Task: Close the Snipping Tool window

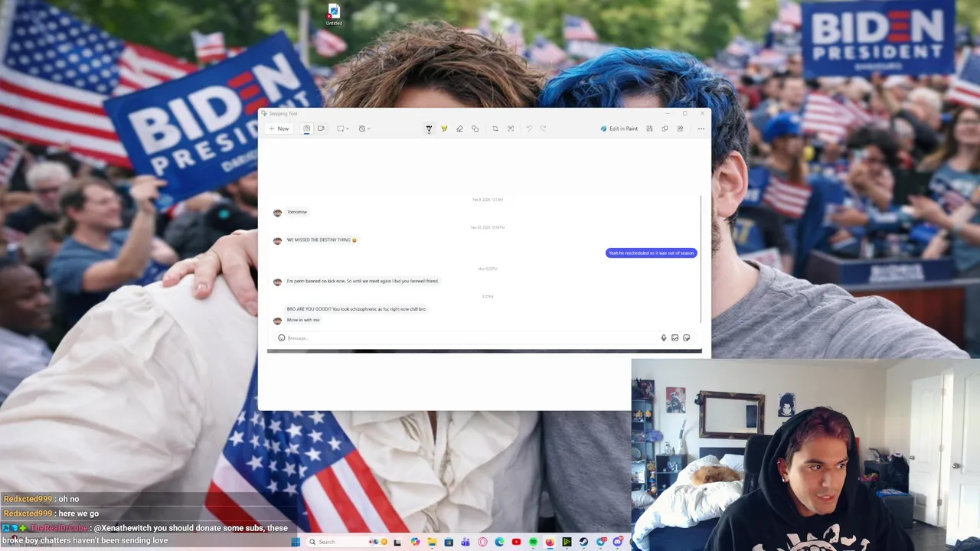Action: click(x=702, y=113)
